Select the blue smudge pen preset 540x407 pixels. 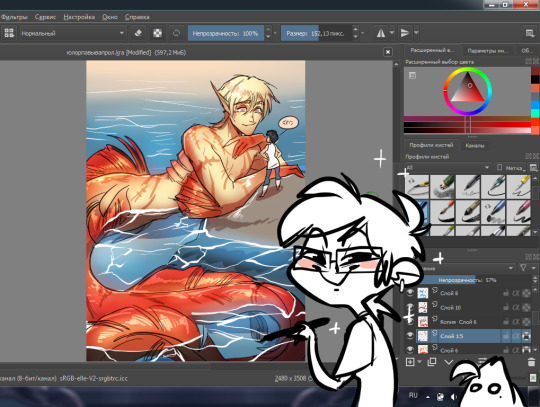[494, 211]
